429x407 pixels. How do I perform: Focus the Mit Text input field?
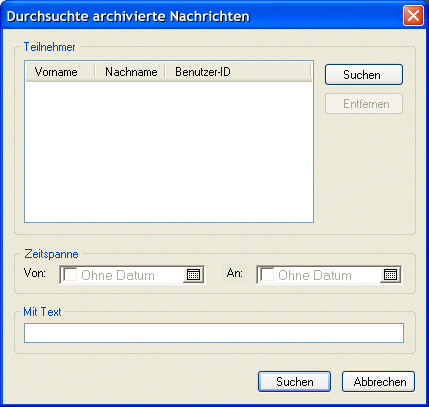(x=214, y=333)
